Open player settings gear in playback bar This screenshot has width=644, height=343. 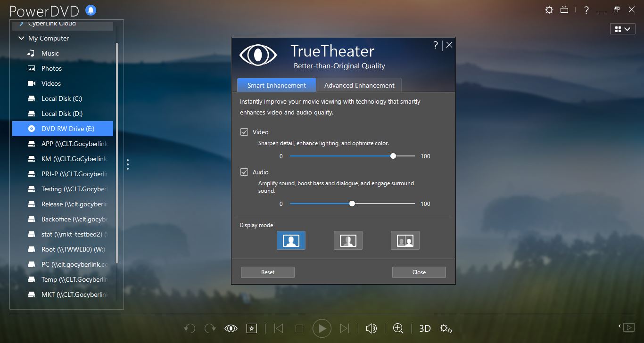click(446, 328)
